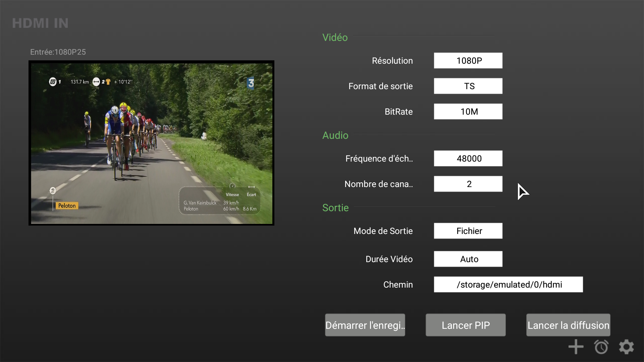The width and height of the screenshot is (644, 362).
Task: Edit the Chemin storage path field
Action: point(508,285)
